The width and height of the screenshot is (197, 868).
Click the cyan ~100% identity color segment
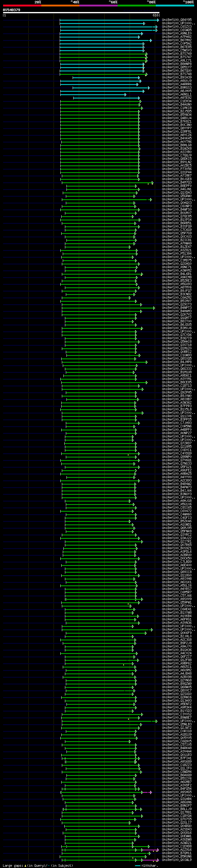pyautogui.click(x=175, y=6)
